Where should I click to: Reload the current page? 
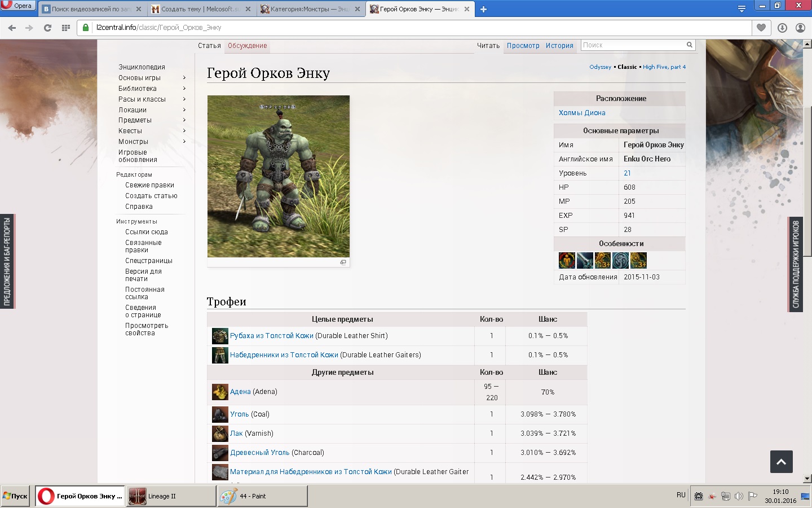[47, 28]
